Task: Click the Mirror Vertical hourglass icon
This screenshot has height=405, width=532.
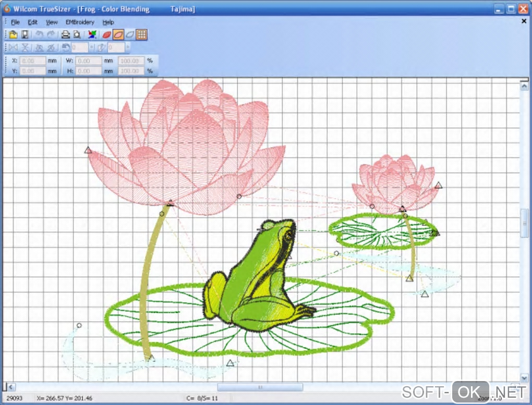Action: click(25, 47)
